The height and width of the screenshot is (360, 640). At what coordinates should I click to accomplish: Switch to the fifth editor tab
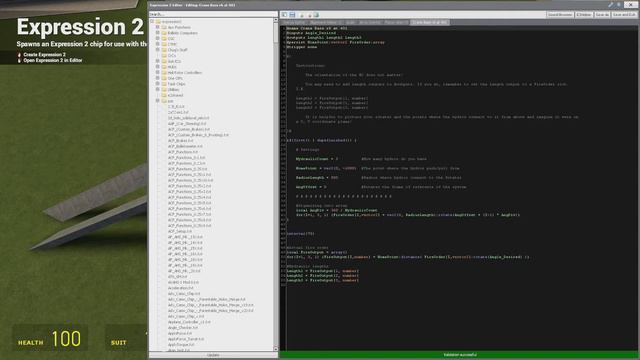(396, 22)
